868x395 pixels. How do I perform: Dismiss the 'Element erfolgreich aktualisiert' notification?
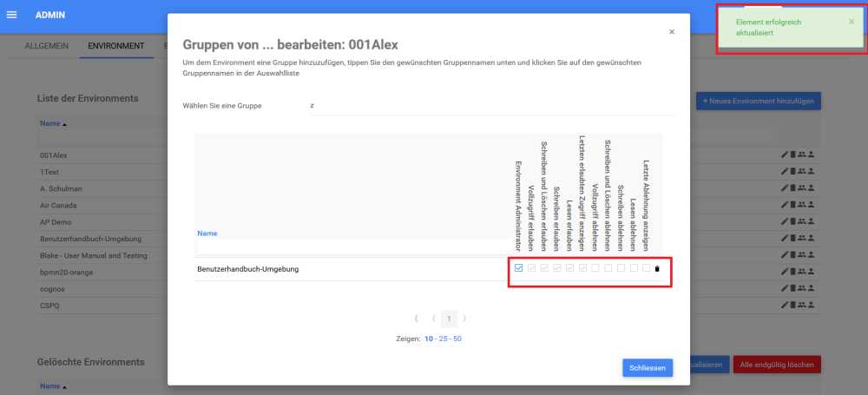pos(851,21)
